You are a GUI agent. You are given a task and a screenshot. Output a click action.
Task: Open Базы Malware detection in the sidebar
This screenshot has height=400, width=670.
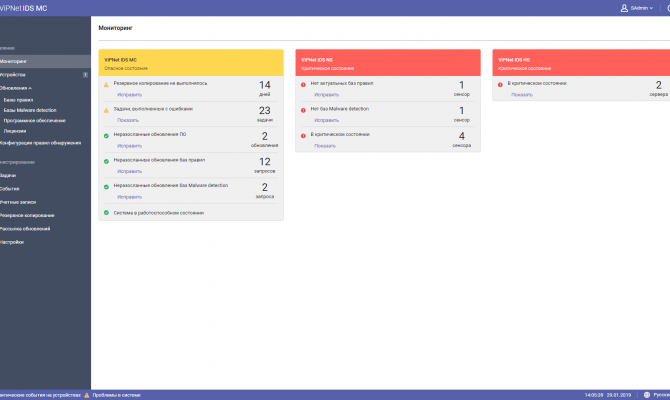tap(30, 110)
